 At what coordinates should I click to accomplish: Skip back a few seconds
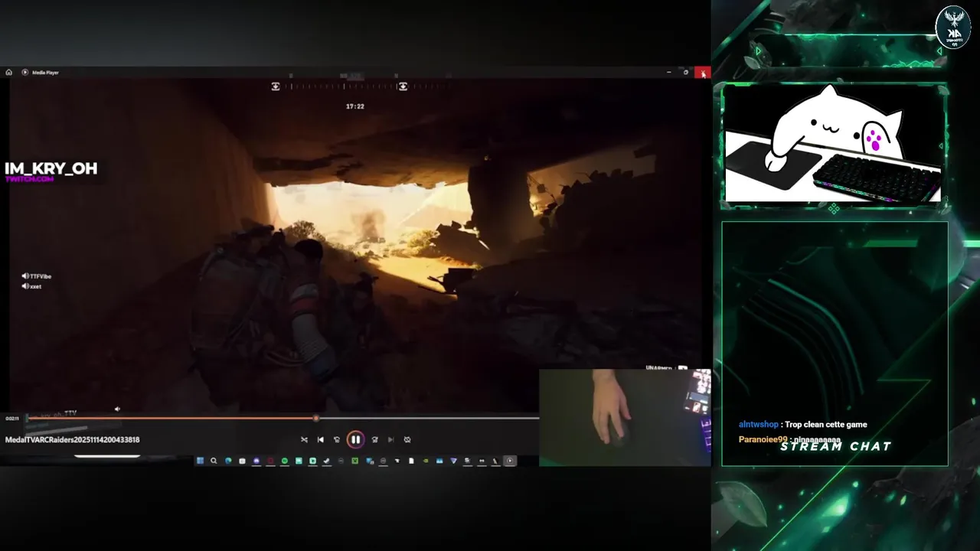click(x=337, y=439)
